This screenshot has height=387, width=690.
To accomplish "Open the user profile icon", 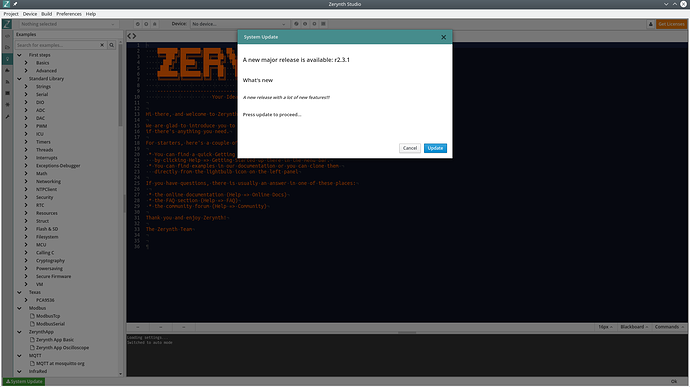I will pos(650,24).
